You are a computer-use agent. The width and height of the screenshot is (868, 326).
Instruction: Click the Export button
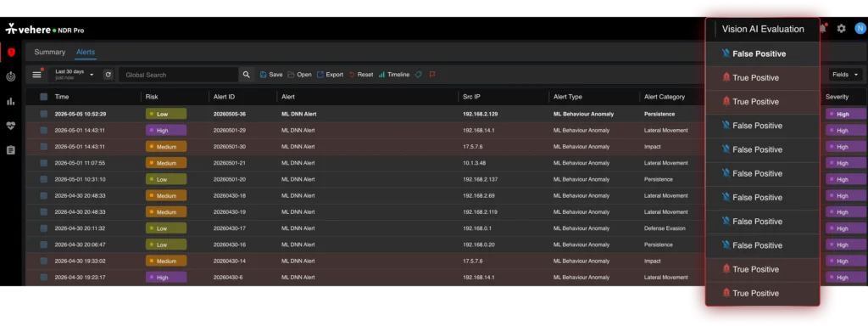click(x=330, y=75)
